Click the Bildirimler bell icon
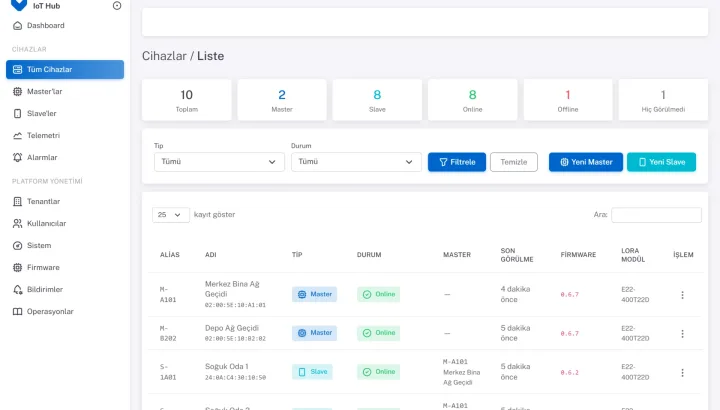Viewport: 720px width, 410px height. (17, 289)
